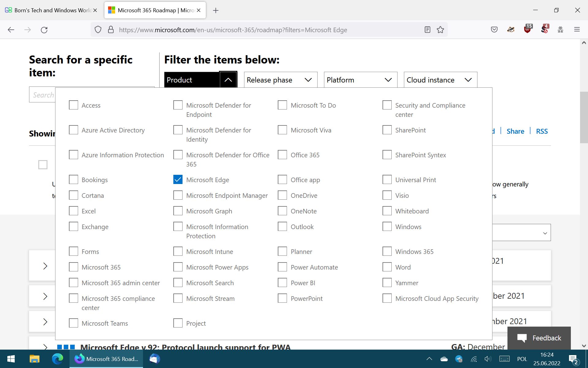Open File Explorer from taskbar
The width and height of the screenshot is (588, 368).
tap(34, 359)
